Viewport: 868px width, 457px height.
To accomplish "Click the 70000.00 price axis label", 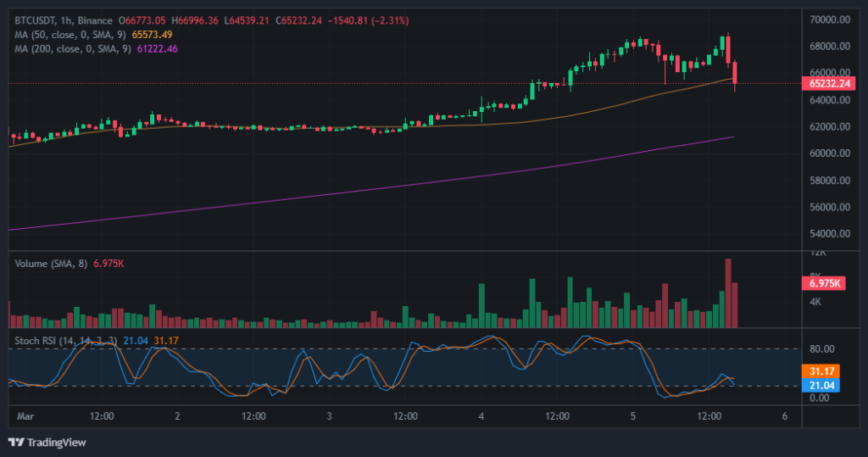I will pyautogui.click(x=830, y=20).
